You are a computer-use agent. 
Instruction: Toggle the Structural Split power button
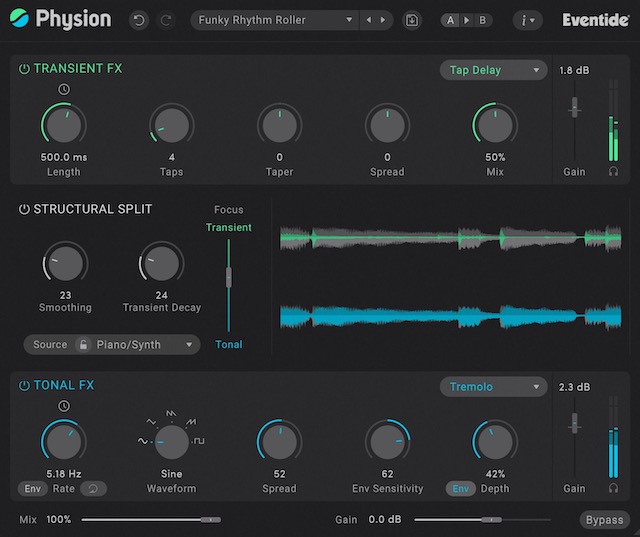click(24, 209)
